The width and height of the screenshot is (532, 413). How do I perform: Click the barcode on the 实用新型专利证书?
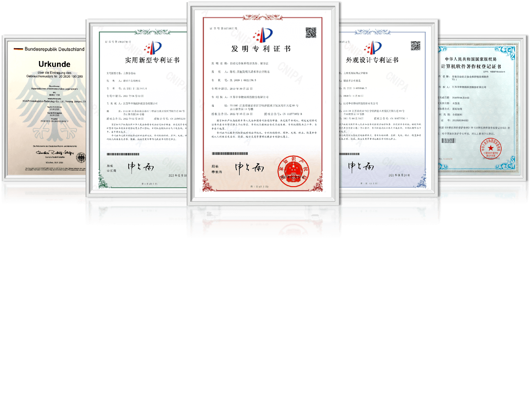pos(123,154)
